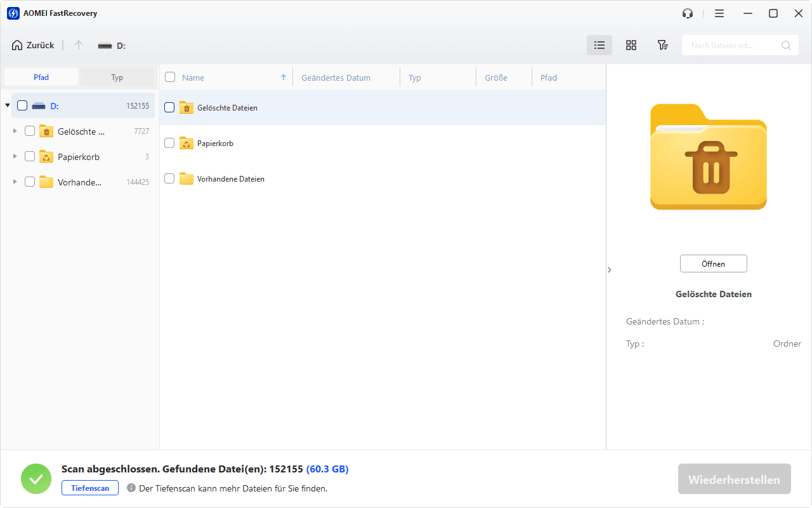Open the filter options icon
Screen dimensions: 812x508
[x=662, y=45]
